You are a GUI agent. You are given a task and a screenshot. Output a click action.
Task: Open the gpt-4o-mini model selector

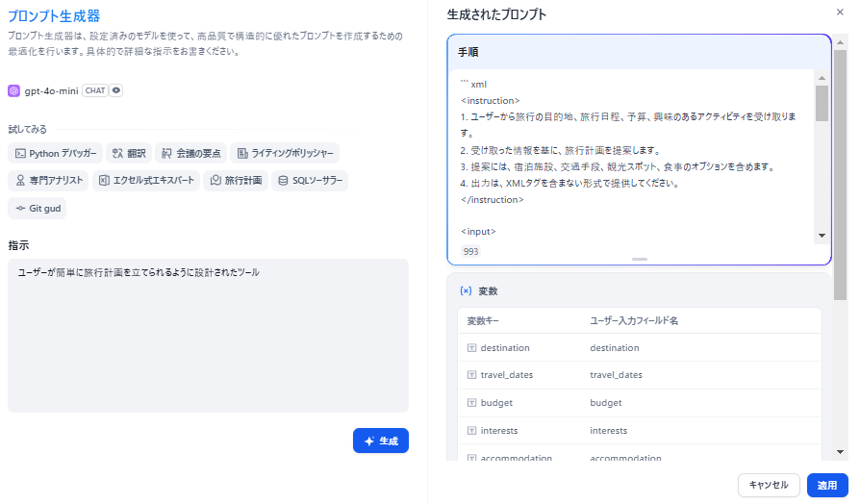pyautogui.click(x=65, y=90)
